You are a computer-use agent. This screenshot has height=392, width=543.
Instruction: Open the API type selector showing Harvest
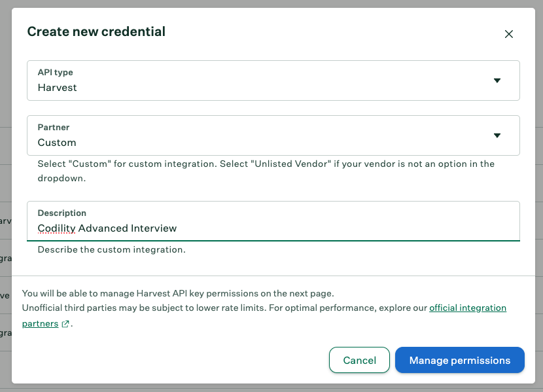(x=262, y=80)
